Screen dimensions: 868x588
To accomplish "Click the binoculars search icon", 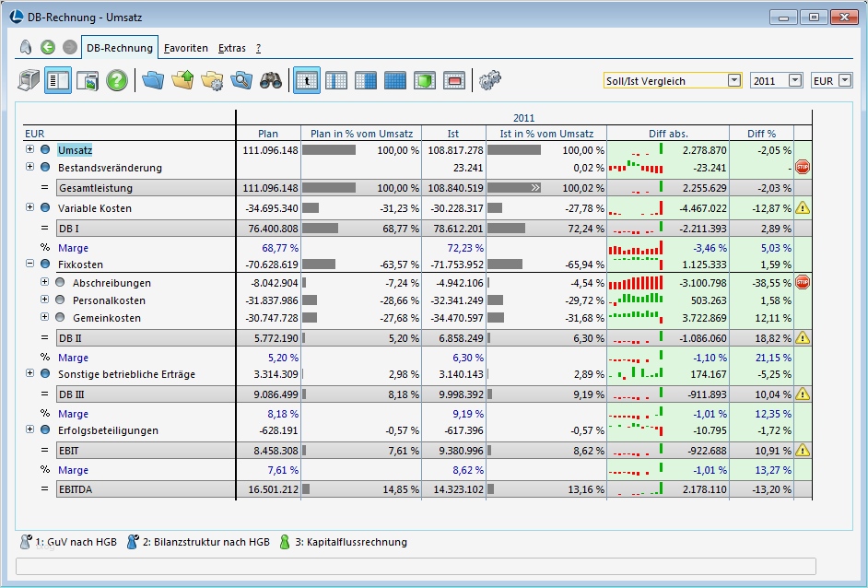I will click(270, 80).
